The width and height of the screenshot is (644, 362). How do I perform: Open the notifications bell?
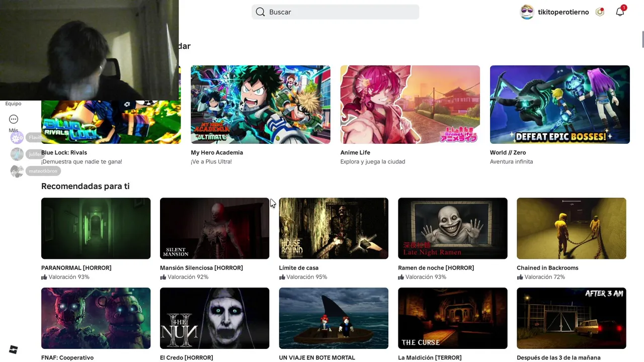coord(620,12)
